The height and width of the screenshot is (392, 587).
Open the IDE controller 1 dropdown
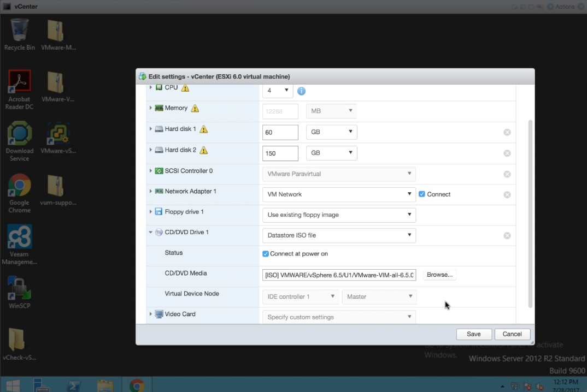click(300, 296)
